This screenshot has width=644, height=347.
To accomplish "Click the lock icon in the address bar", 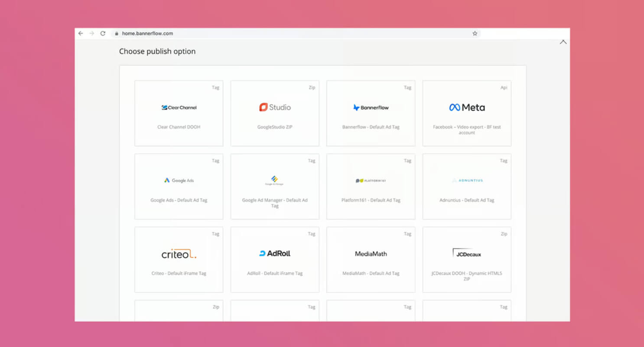I will [x=116, y=33].
